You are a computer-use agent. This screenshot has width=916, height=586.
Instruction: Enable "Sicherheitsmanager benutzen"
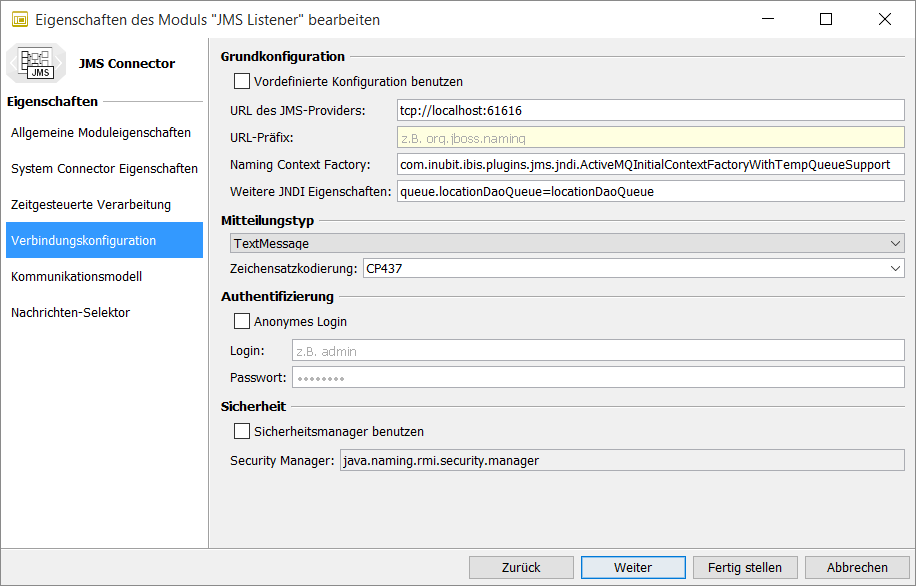tap(241, 430)
